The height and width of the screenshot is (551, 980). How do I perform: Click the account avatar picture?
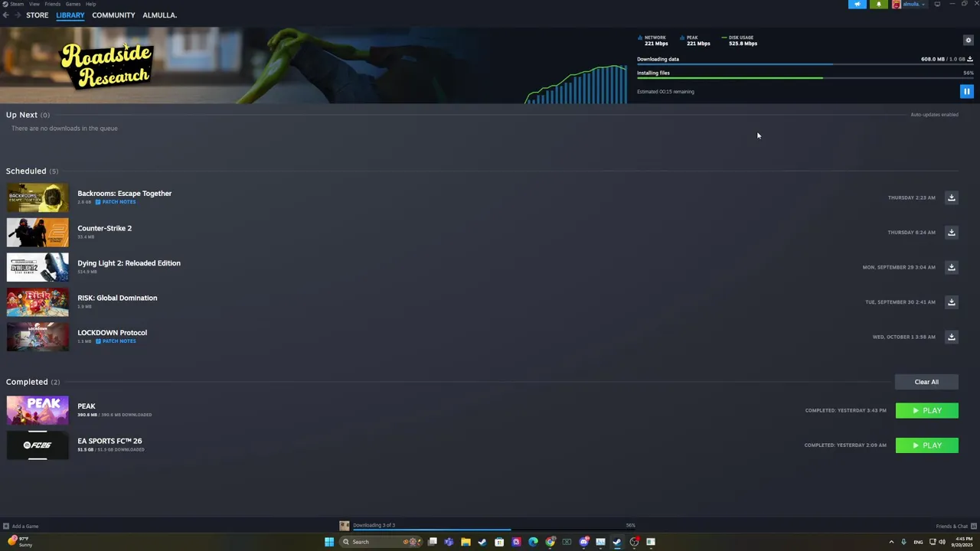(x=897, y=4)
